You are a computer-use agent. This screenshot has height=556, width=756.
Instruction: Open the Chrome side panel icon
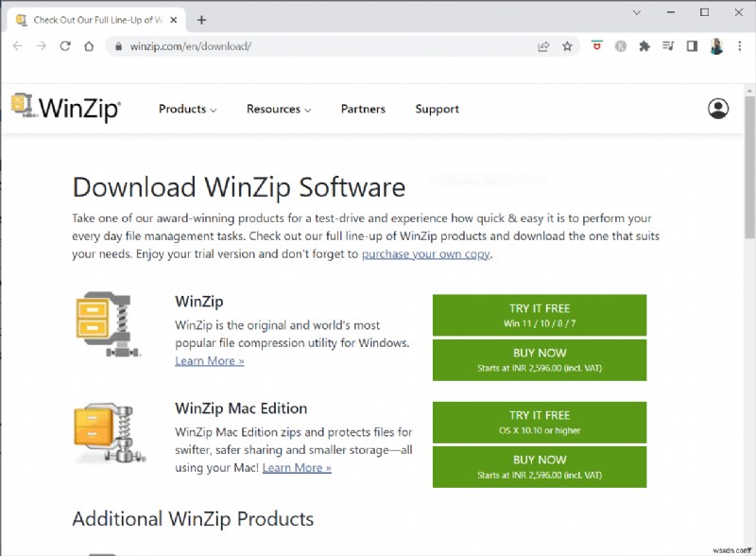point(692,44)
